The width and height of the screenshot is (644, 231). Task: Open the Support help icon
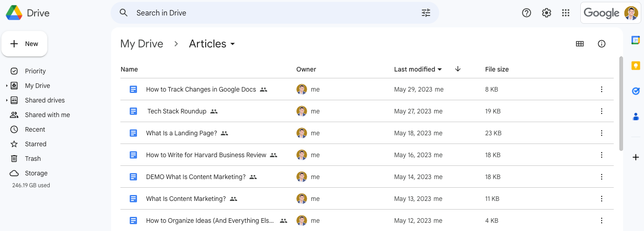point(527,13)
